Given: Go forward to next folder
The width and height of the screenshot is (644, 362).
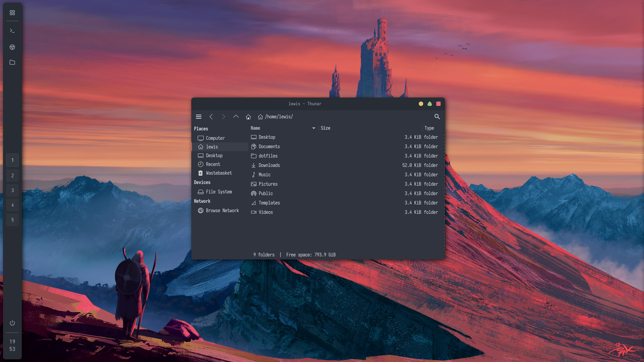Looking at the screenshot, I should pos(224,117).
